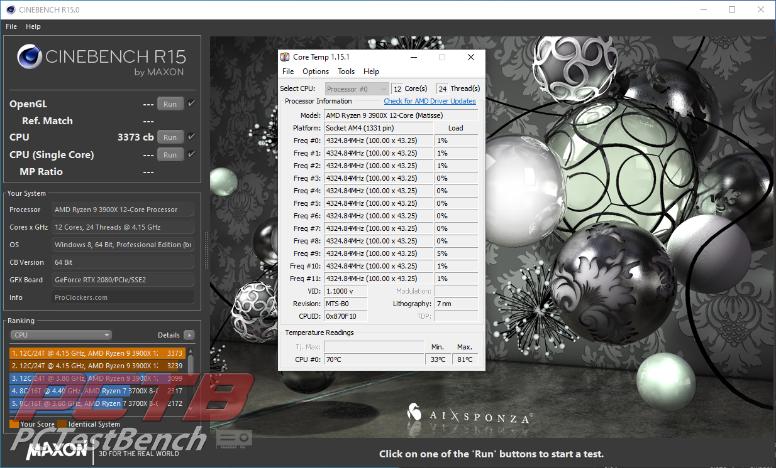Viewport: 776px width, 468px height.
Task: Click the Revision value MTS-B0
Action: [x=345, y=303]
